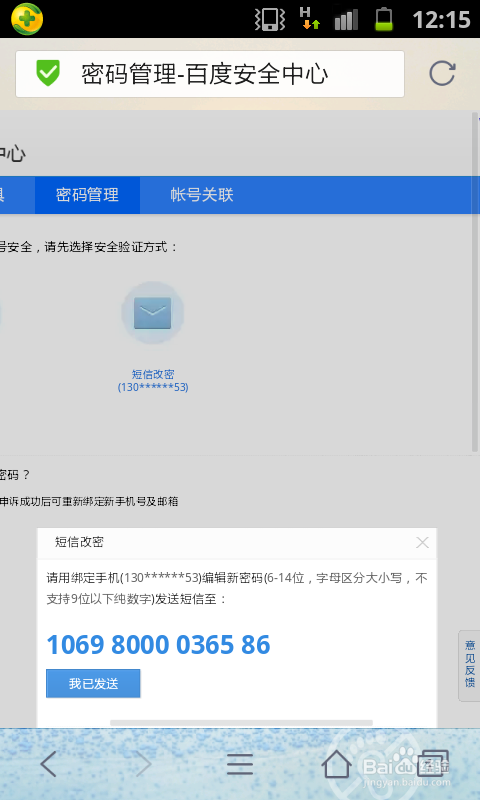Tap the (130******53) number under envelope

(153, 387)
